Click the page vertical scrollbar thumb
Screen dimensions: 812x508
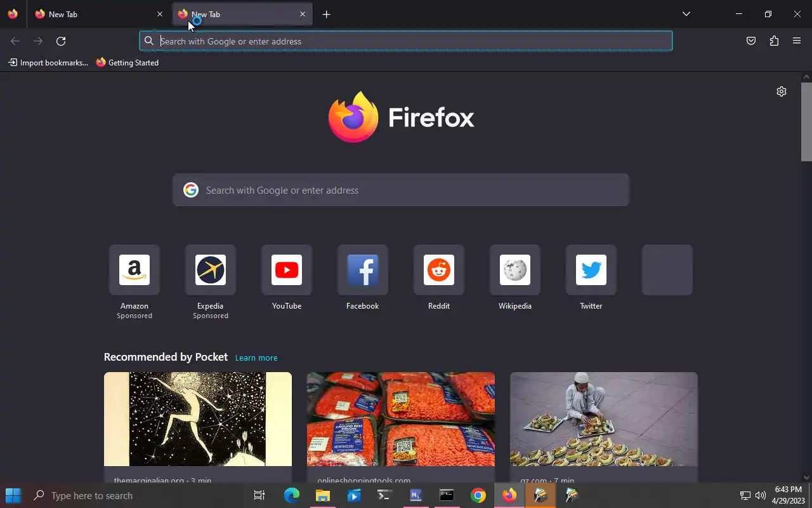pos(806,122)
